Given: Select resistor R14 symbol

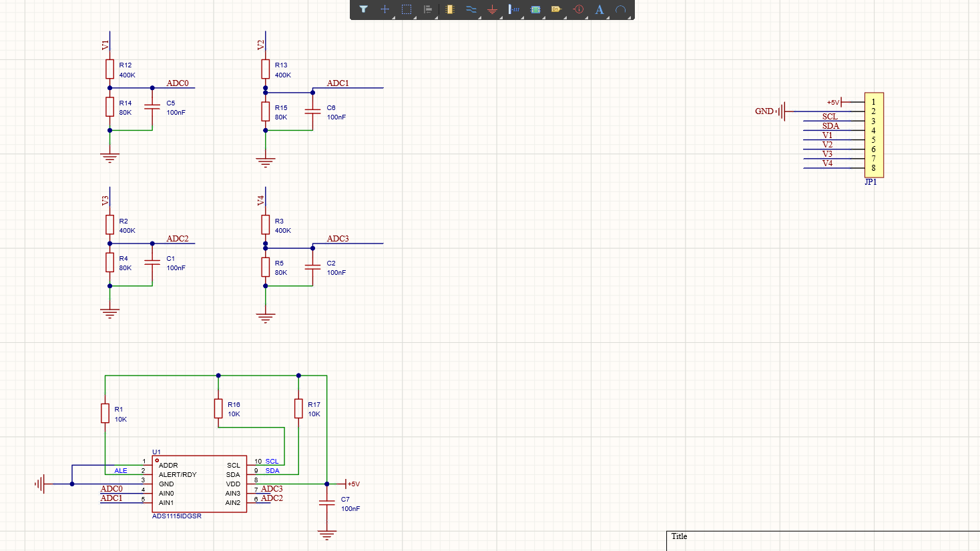Looking at the screenshot, I should 110,107.
